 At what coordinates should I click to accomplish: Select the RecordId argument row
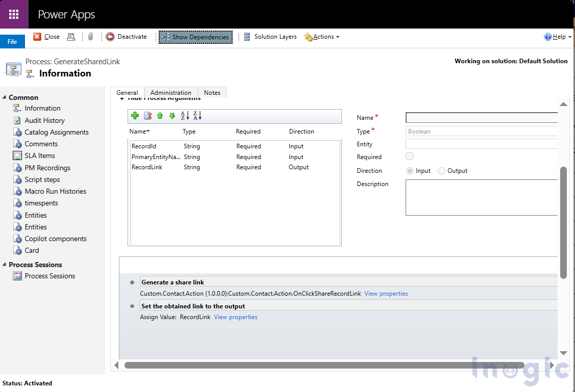235,146
